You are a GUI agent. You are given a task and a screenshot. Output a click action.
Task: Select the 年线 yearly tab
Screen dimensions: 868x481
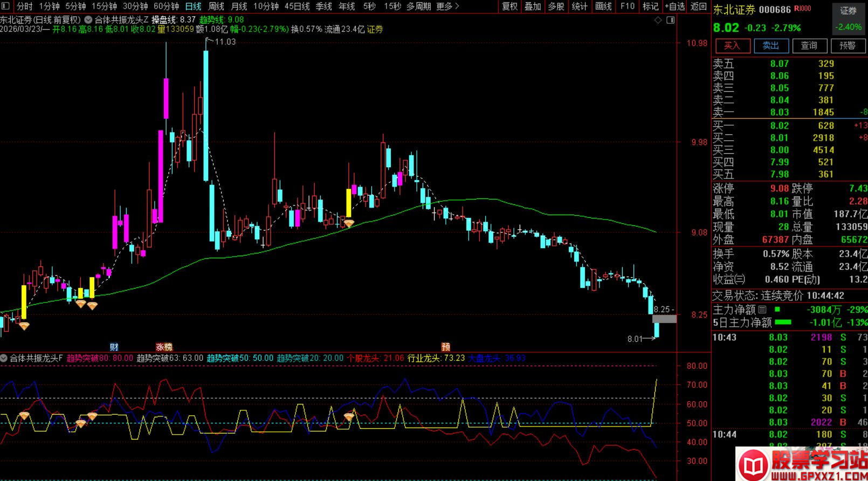tap(347, 6)
